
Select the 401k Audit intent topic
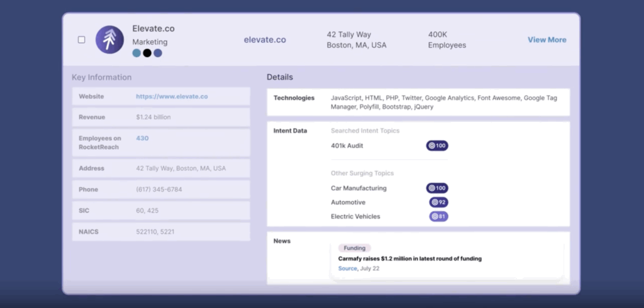(x=347, y=146)
